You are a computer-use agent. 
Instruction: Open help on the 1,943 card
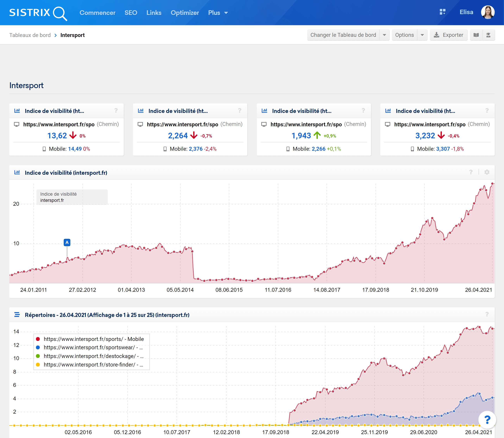pyautogui.click(x=363, y=111)
